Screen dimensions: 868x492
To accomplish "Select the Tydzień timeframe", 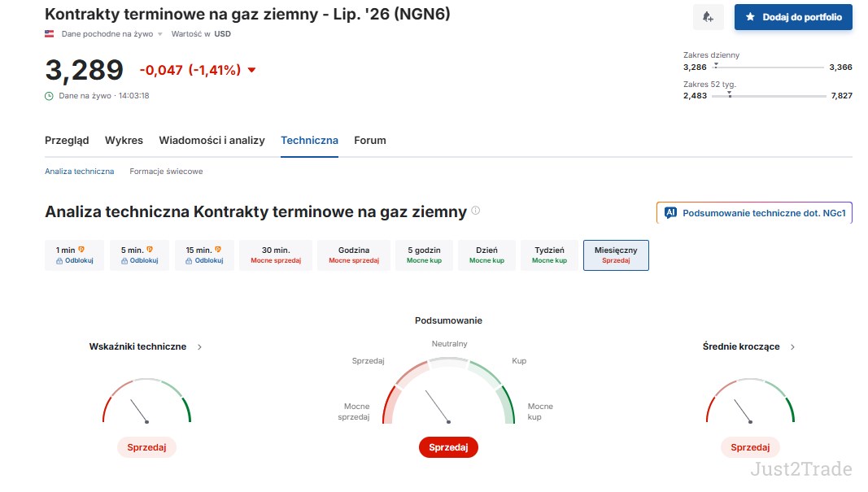I will pos(549,255).
